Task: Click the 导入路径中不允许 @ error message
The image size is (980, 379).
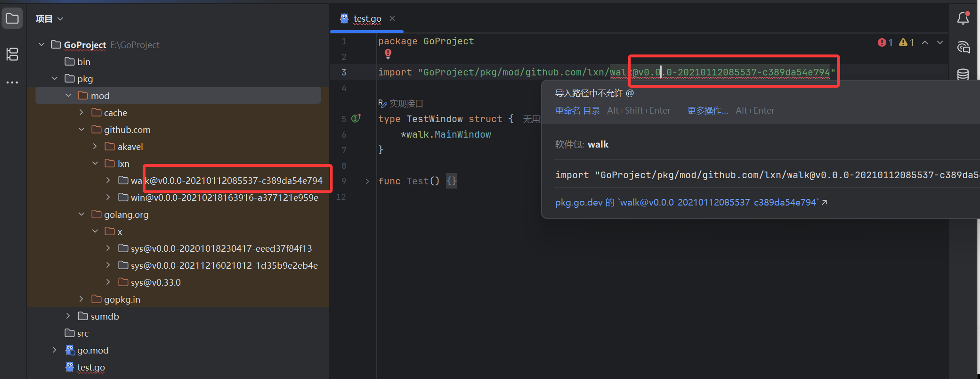Action: coord(594,93)
